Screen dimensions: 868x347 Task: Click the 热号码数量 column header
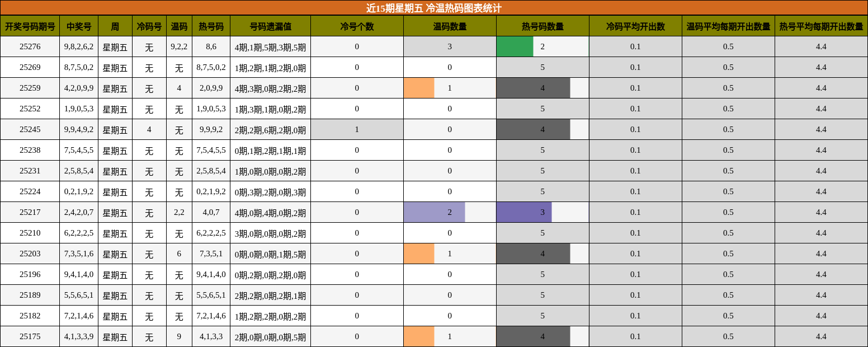542,26
